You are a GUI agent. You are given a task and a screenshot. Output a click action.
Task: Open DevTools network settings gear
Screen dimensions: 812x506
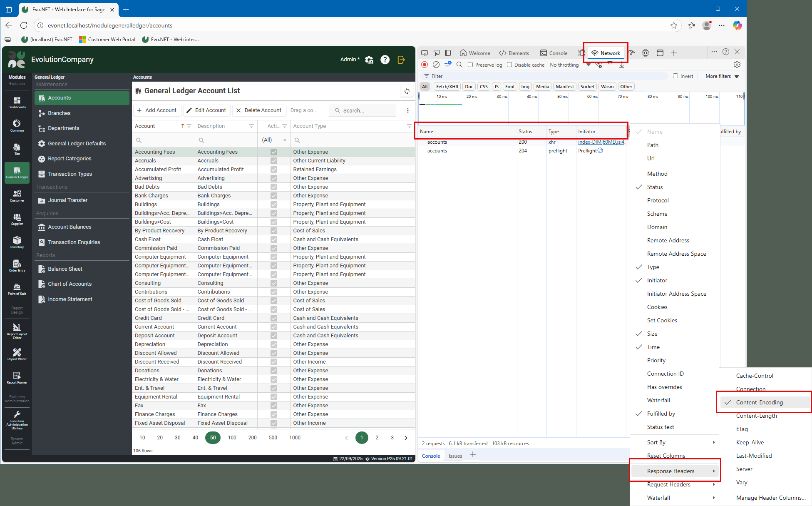point(737,65)
